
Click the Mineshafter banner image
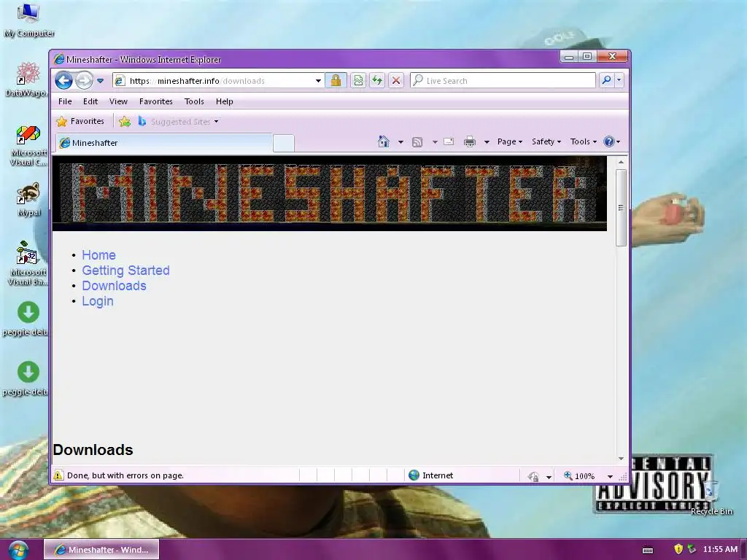pyautogui.click(x=329, y=194)
